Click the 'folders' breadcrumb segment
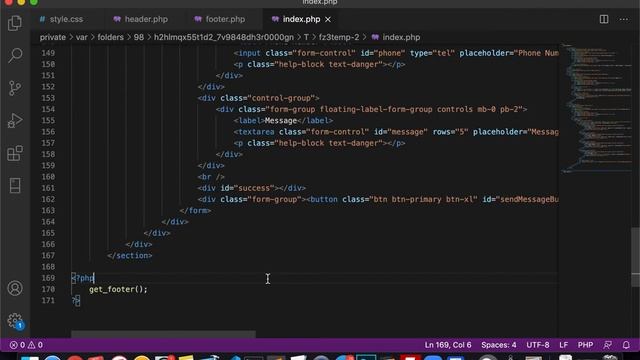This screenshot has width=640, height=360. tap(110, 37)
